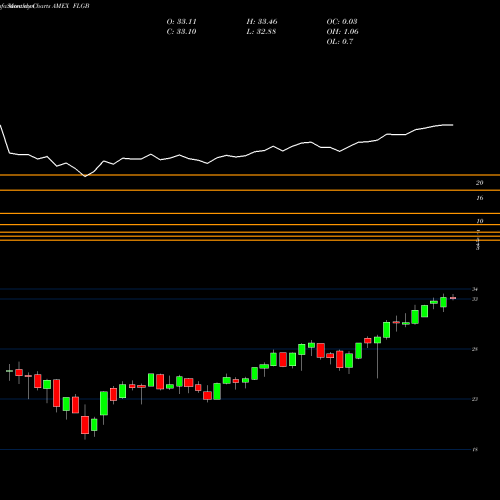This screenshot has height=500, width=500.
Task: Select the low value 'L: 32.88'
Action: pyautogui.click(x=261, y=32)
